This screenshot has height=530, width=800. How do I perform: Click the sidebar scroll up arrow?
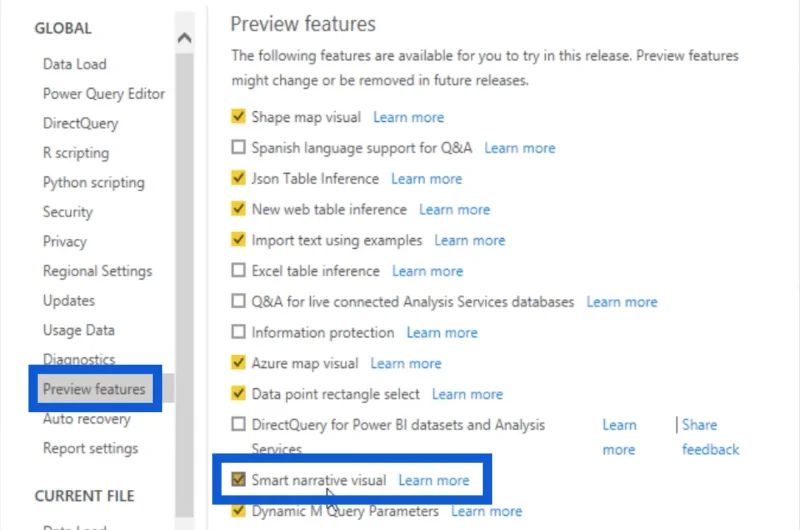185,38
